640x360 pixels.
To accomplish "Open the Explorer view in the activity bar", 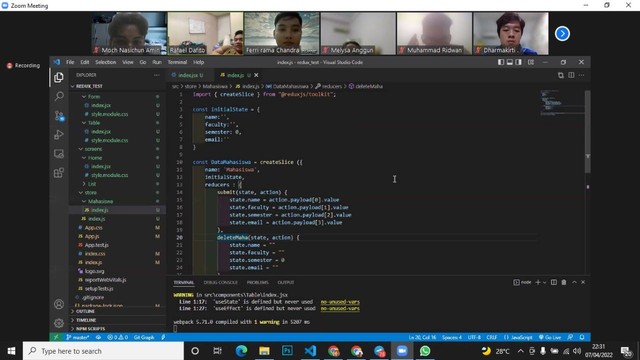I will point(59,77).
